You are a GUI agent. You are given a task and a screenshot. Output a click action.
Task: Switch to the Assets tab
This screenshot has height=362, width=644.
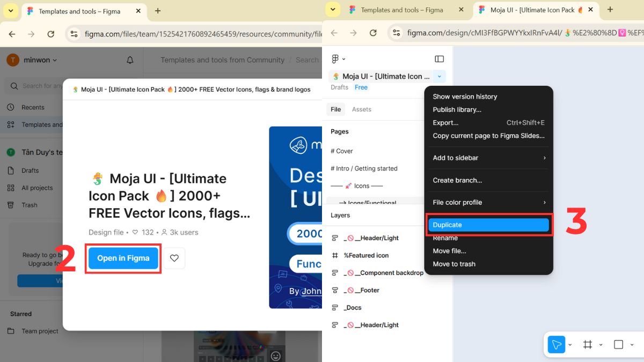362,109
